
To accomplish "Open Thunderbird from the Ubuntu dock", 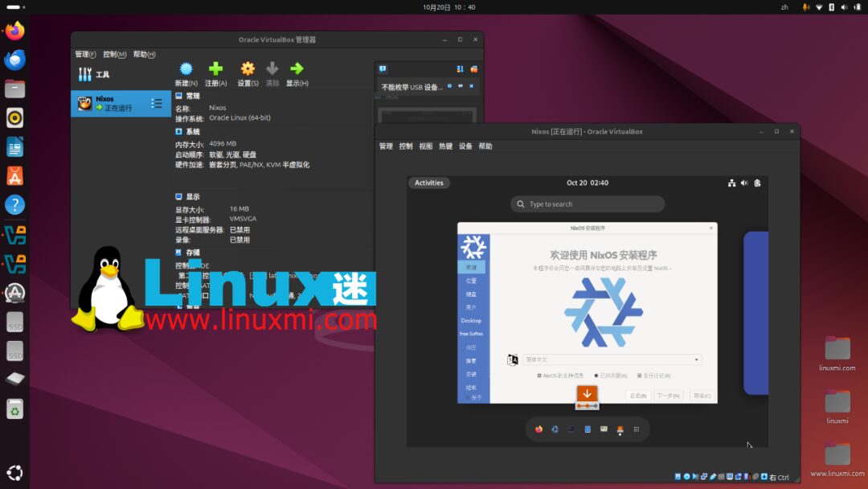I will pos(15,60).
